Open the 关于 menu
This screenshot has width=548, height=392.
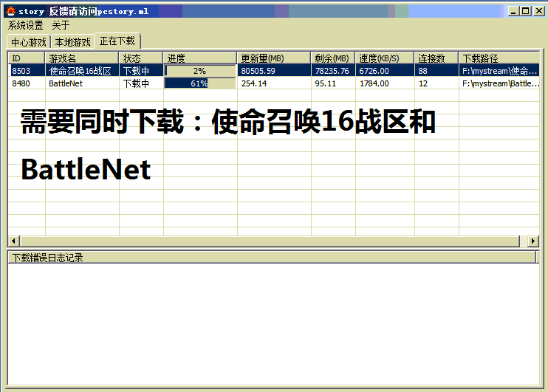pyautogui.click(x=61, y=25)
